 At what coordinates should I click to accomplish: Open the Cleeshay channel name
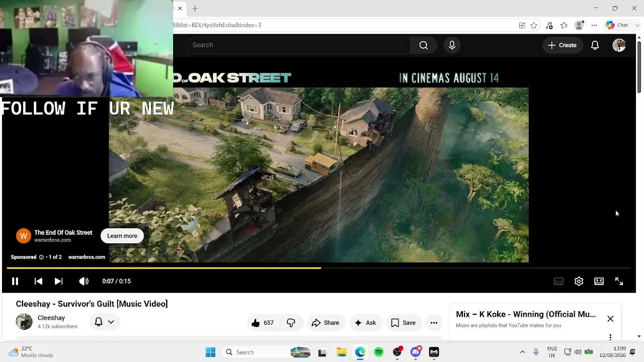(51, 318)
